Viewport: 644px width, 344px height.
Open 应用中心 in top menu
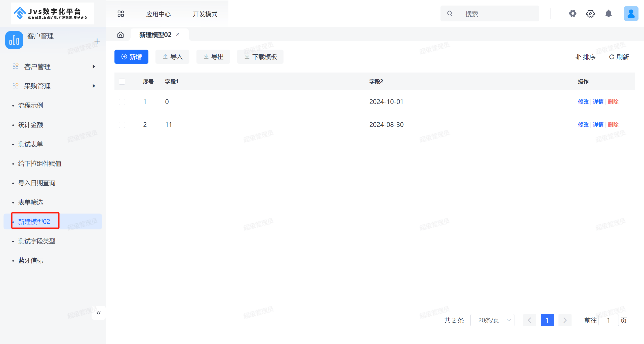tap(158, 14)
